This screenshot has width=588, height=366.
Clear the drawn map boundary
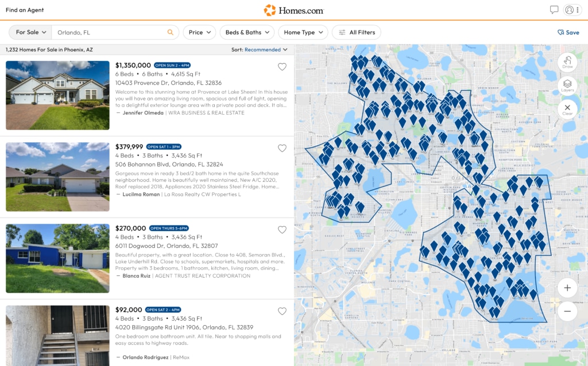(x=567, y=108)
